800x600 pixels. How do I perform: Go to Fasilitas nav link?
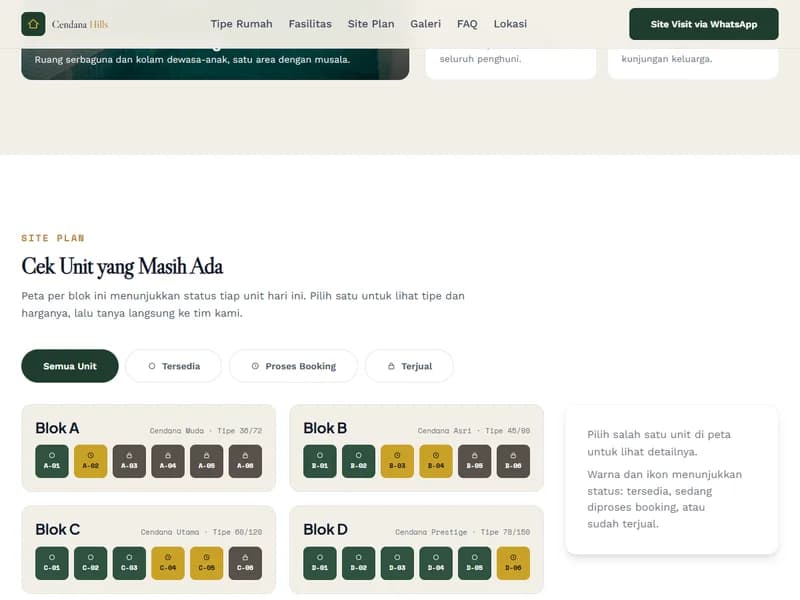(310, 24)
